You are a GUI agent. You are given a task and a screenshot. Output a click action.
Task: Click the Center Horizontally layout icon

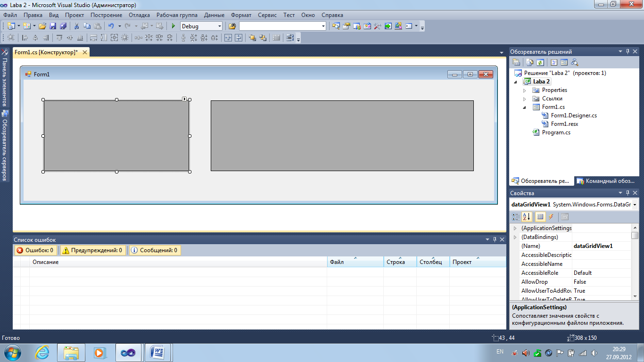point(228,38)
